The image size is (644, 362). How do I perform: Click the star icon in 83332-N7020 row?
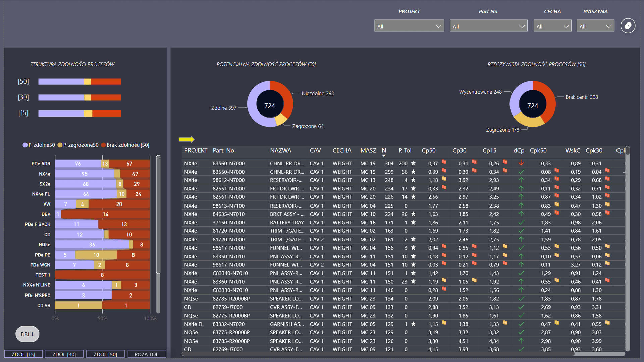pyautogui.click(x=413, y=324)
